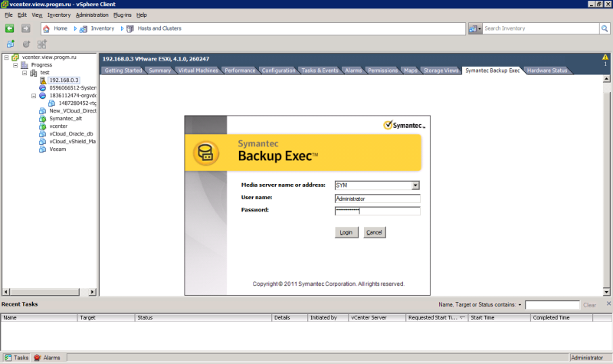Viewport: 613px width, 364px height.
Task: Click the yellow alert warning icon in the host header
Action: pos(605,57)
